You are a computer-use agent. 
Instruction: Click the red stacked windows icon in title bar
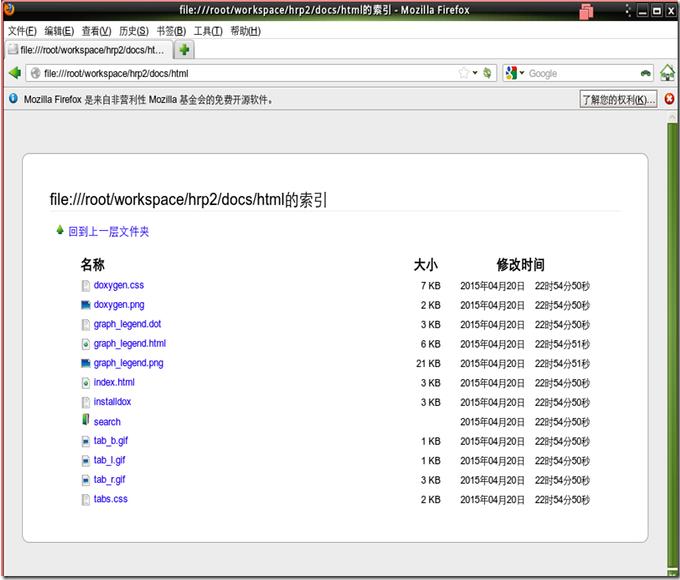[586, 11]
